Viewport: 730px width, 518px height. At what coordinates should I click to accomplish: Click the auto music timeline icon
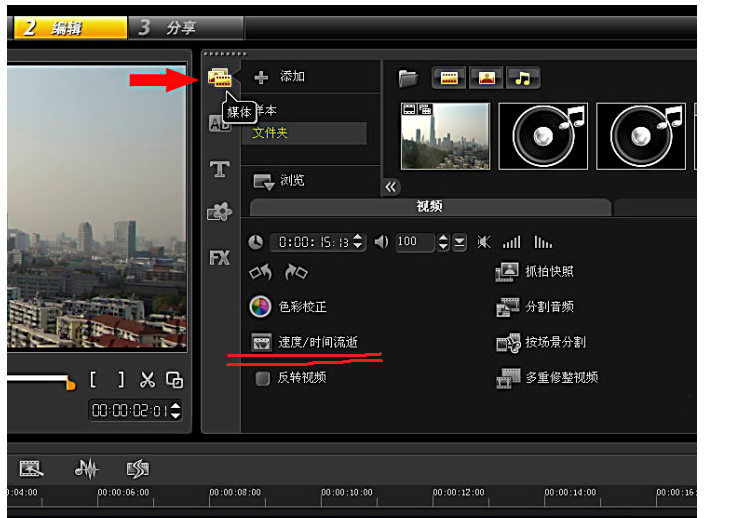coord(138,469)
